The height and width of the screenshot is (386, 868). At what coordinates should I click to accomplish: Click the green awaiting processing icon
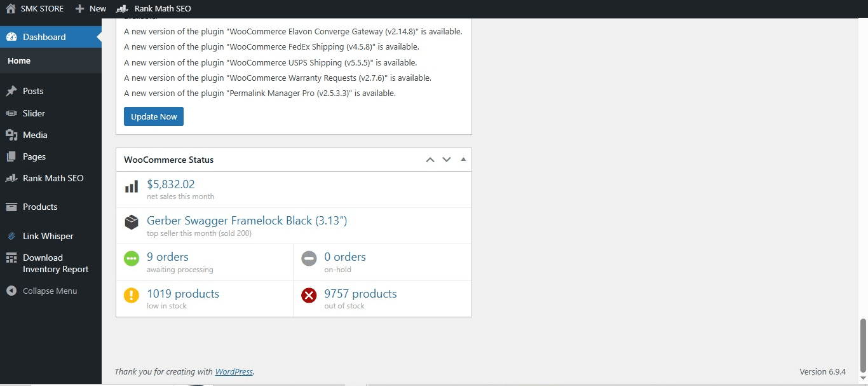132,259
